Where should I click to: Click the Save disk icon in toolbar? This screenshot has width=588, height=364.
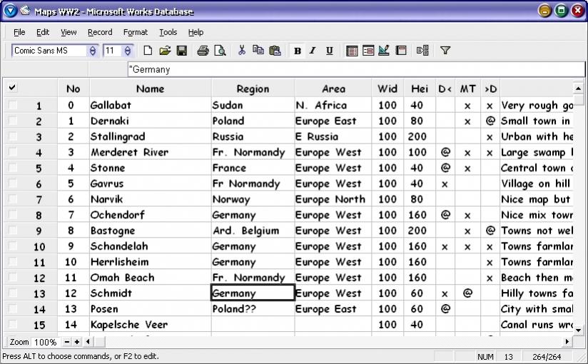tap(181, 51)
